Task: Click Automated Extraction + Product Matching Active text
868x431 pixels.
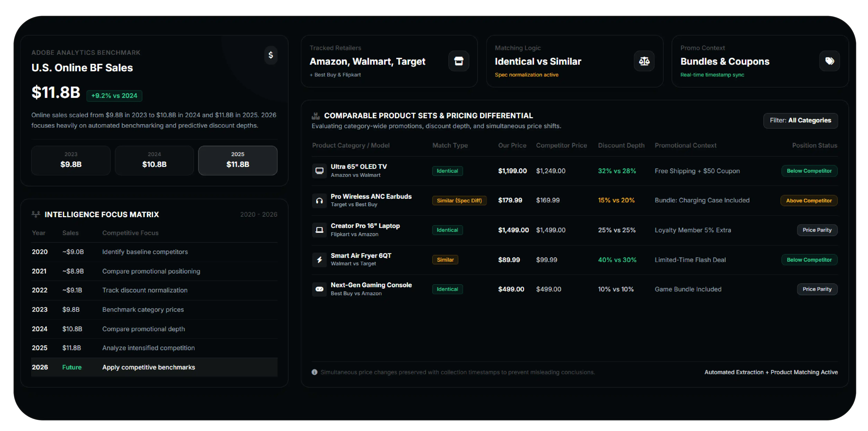Action: 771,372
